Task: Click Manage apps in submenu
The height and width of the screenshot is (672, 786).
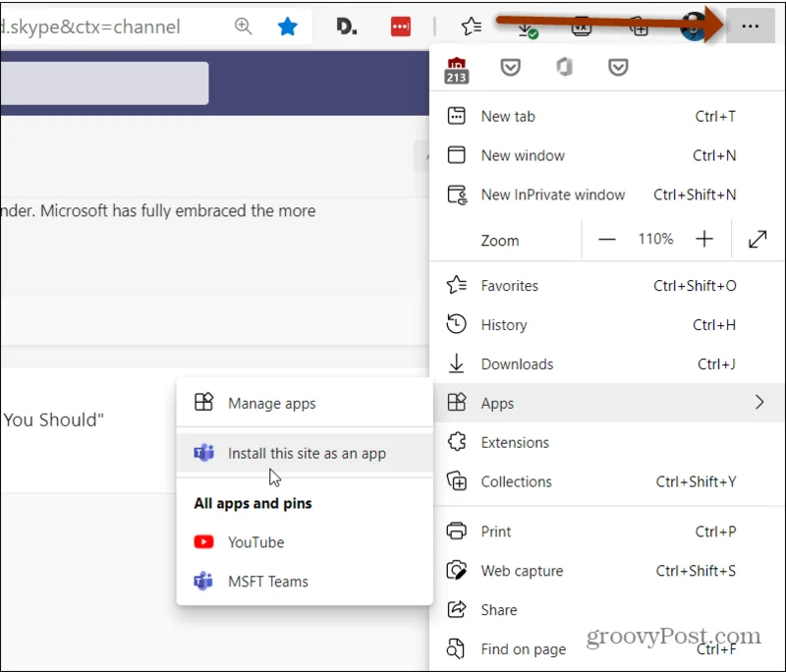Action: (305, 403)
